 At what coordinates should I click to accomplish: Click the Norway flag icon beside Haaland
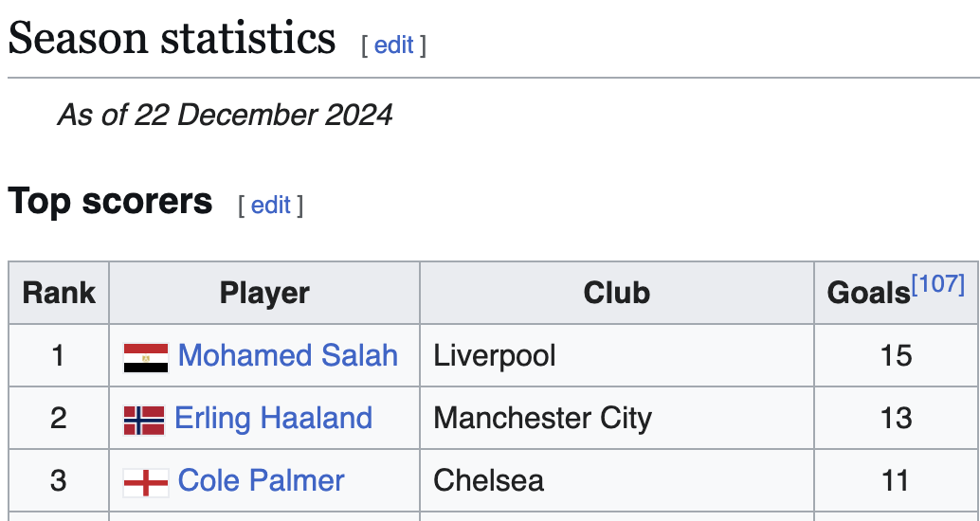(144, 421)
